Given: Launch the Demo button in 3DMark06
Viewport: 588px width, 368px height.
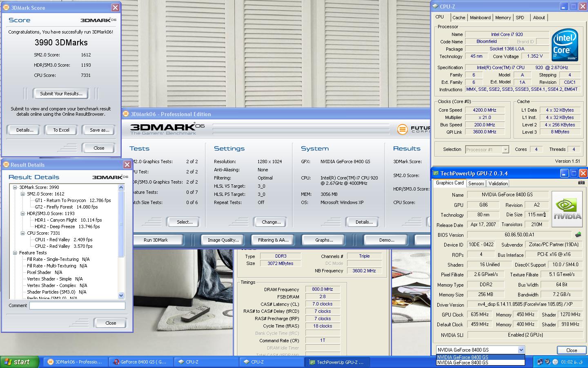Looking at the screenshot, I should click(387, 240).
